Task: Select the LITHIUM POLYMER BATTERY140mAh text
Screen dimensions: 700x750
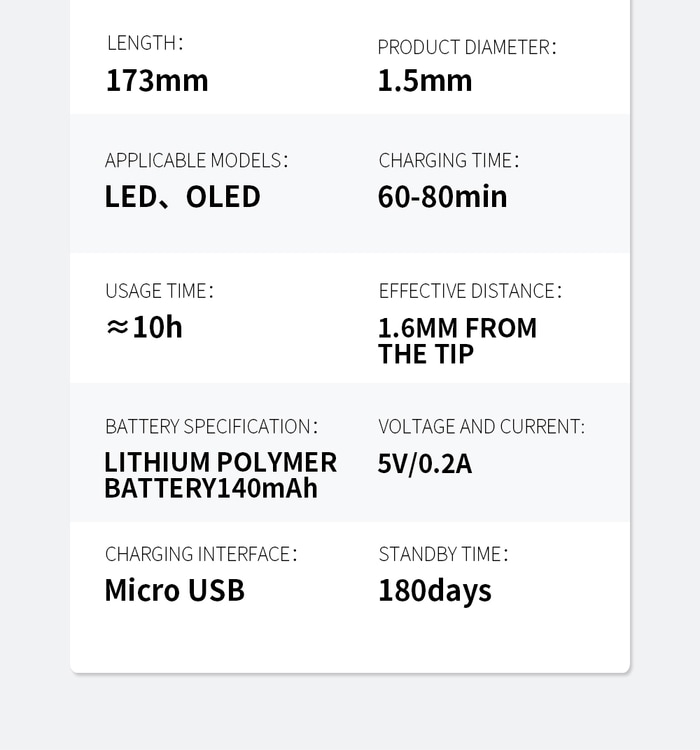Action: 220,475
